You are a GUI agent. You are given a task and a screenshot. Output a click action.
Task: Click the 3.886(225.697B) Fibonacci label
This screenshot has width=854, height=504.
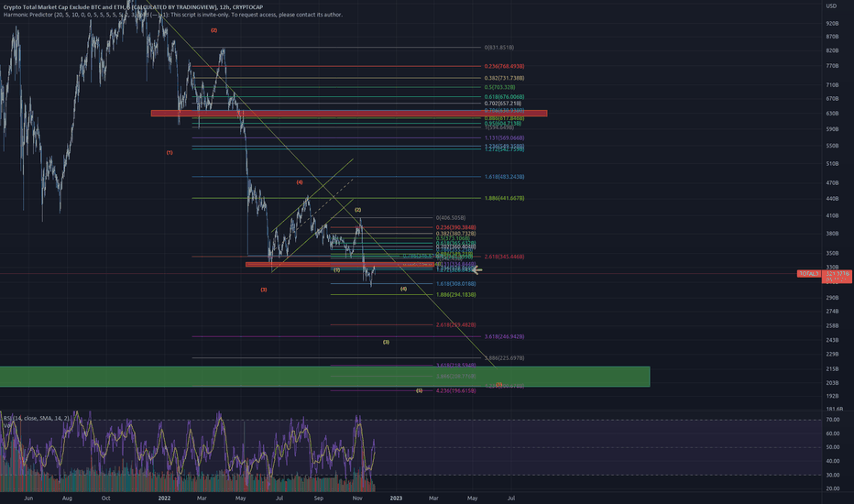(504, 358)
